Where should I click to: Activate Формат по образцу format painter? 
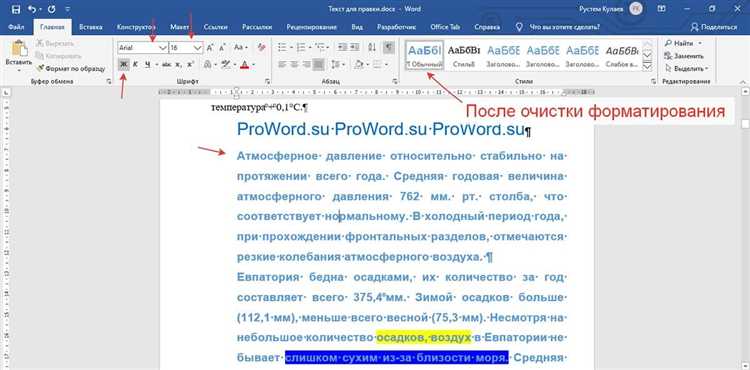click(71, 68)
